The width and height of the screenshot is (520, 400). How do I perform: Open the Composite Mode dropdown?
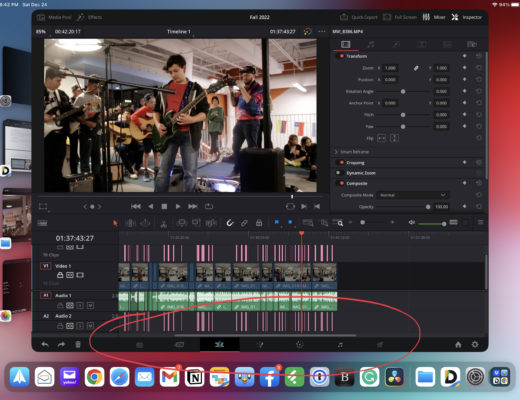(412, 195)
